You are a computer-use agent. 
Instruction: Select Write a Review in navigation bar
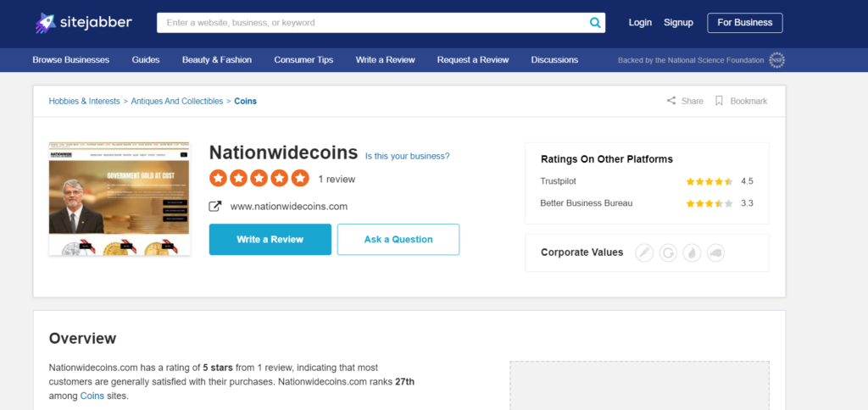click(386, 60)
